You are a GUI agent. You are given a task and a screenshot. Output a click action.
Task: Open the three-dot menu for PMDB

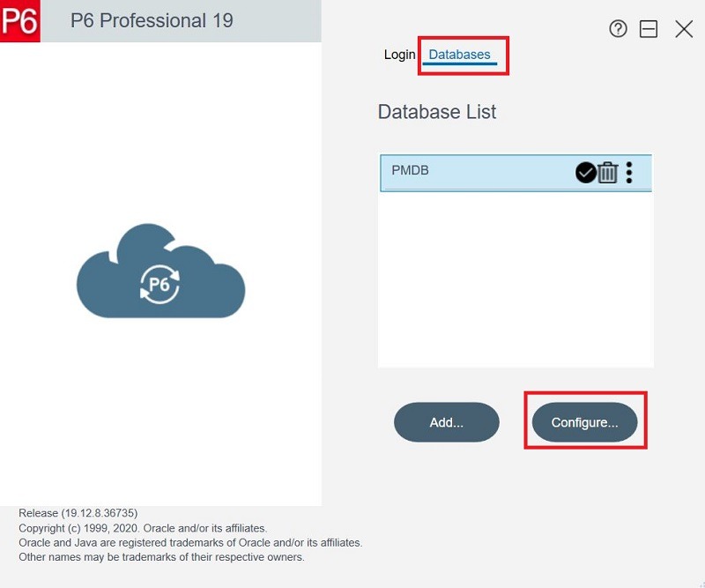[629, 173]
